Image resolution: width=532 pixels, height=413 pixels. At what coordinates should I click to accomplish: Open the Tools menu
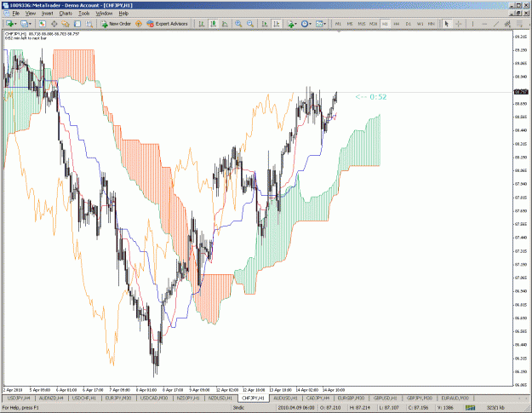pos(83,14)
